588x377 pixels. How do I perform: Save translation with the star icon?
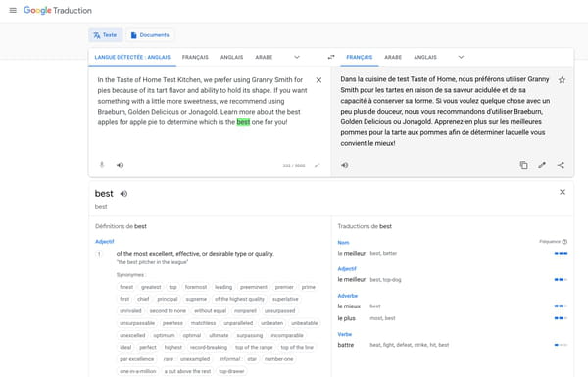coord(562,80)
